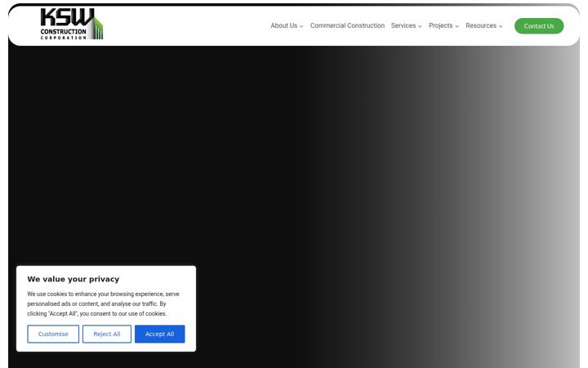Expand the Projects chevron arrow
The width and height of the screenshot is (588, 368).
point(457,26)
